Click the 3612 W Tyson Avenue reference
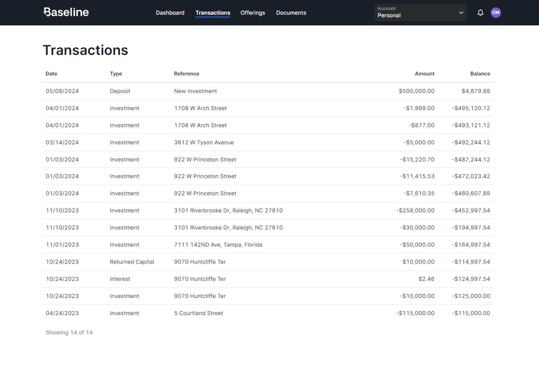The height and width of the screenshot is (392, 539). click(204, 142)
